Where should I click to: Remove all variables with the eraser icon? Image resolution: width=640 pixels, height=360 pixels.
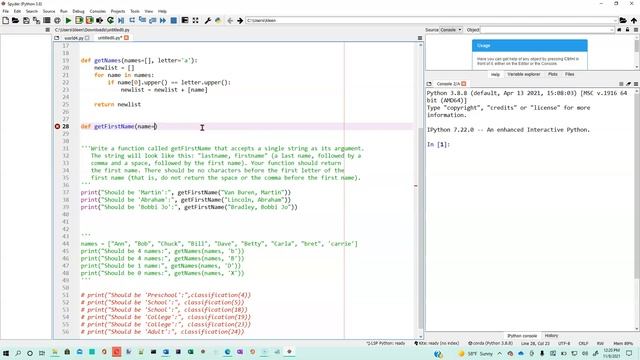pos(629,84)
